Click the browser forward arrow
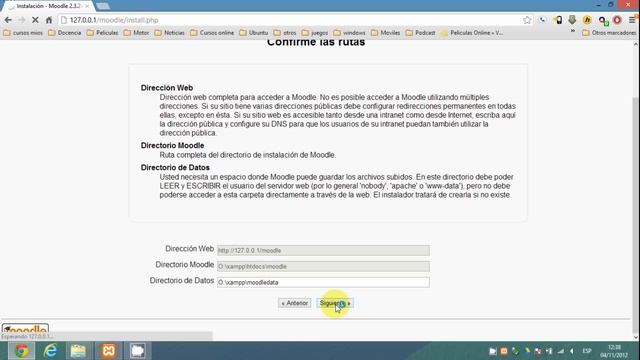640x360 pixels. 22,20
